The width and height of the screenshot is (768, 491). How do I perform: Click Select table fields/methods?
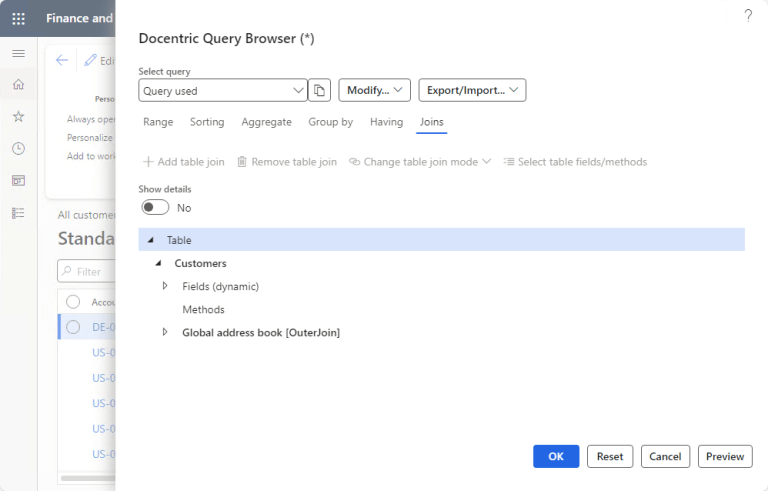click(575, 162)
